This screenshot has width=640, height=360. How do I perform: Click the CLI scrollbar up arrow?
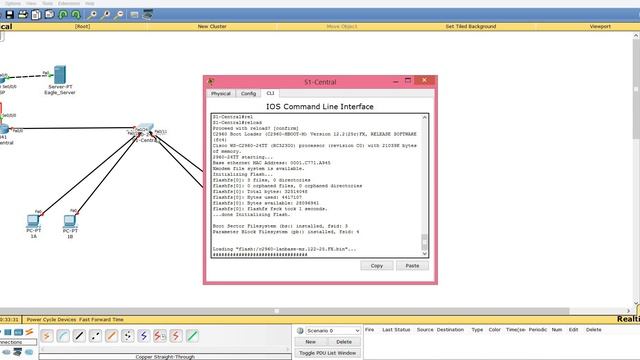pyautogui.click(x=424, y=118)
